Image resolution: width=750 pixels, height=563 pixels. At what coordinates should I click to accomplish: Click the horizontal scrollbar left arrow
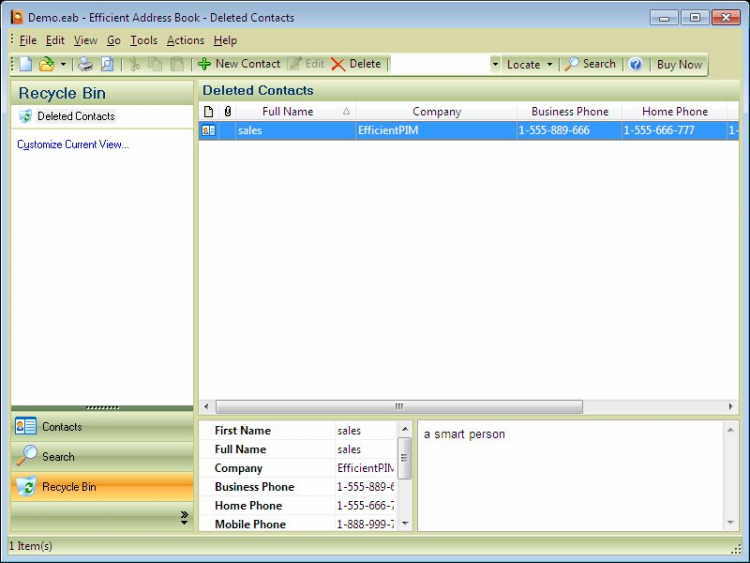(x=207, y=407)
